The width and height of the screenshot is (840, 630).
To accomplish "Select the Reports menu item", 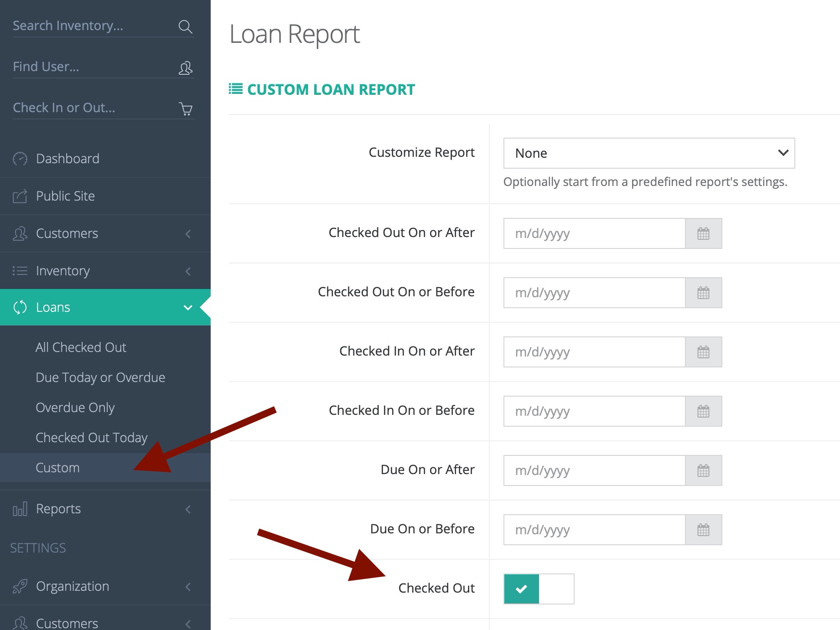I will pos(105,509).
